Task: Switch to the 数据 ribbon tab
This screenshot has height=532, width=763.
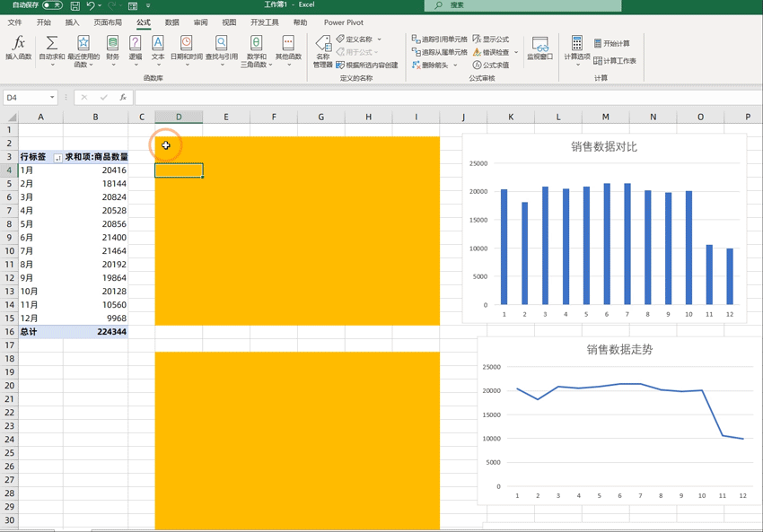Action: (171, 22)
